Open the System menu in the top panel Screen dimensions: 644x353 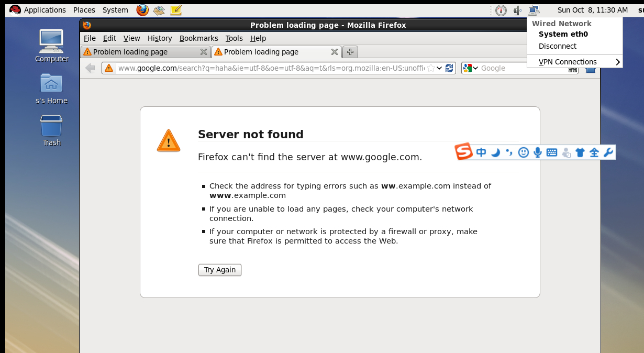115,10
